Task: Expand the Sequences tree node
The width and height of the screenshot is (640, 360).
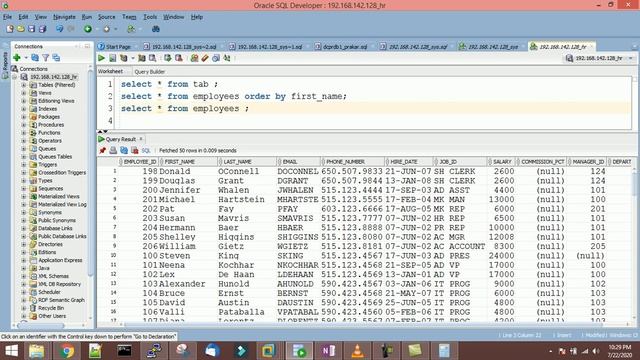Action: pos(24,189)
